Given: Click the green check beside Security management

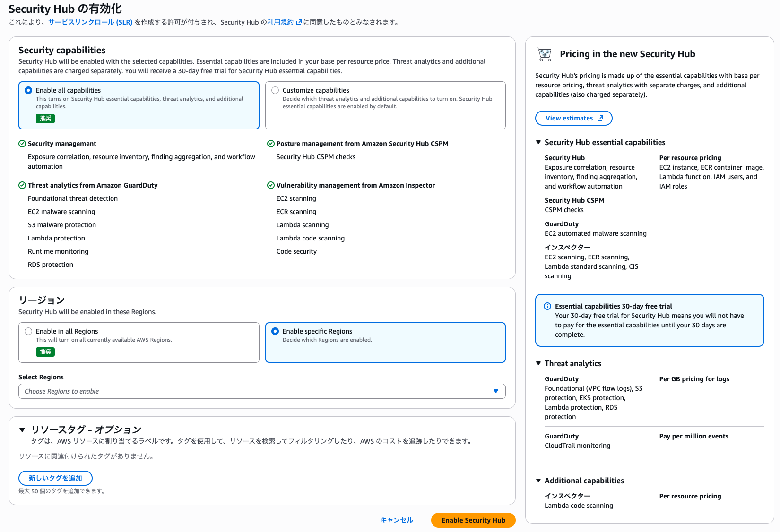Looking at the screenshot, I should tap(22, 144).
